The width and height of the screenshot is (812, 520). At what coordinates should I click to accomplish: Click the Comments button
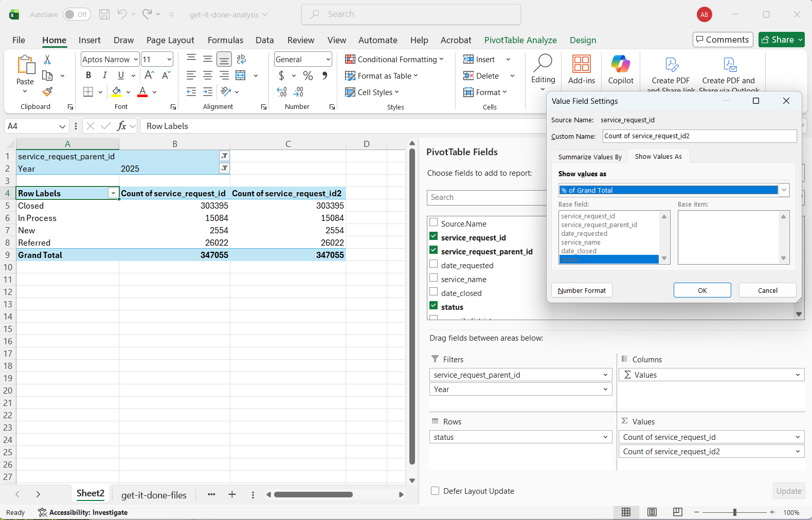[723, 40]
